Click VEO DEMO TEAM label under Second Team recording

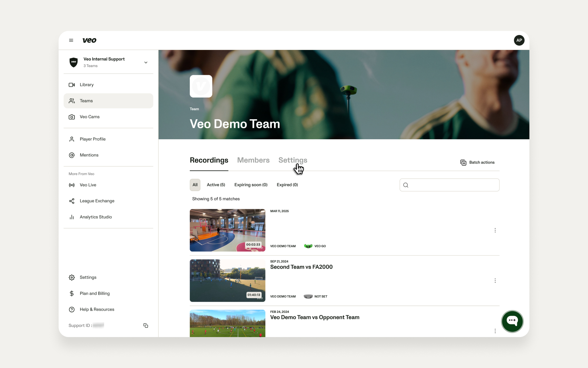click(x=283, y=297)
